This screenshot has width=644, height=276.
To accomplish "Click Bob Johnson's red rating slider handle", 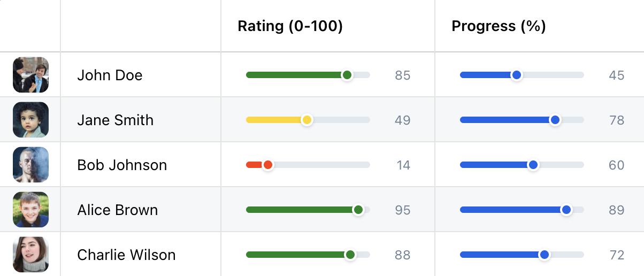I will pyautogui.click(x=268, y=165).
